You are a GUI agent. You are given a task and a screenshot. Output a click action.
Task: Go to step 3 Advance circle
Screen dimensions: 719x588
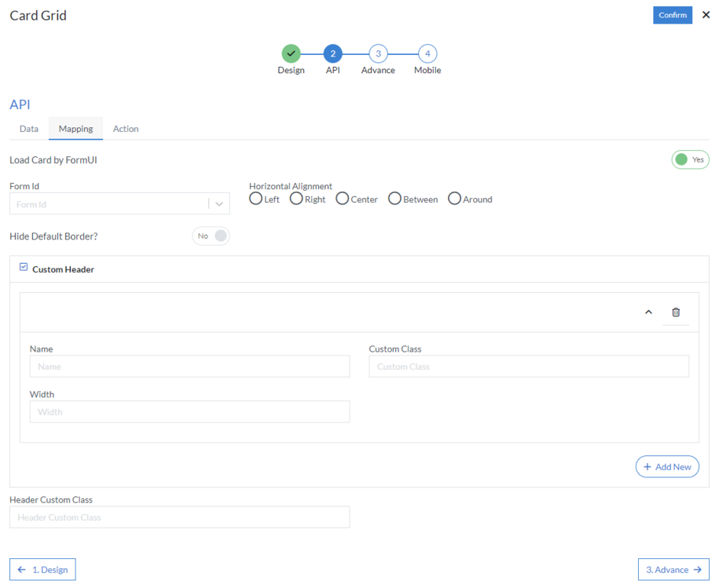378,53
